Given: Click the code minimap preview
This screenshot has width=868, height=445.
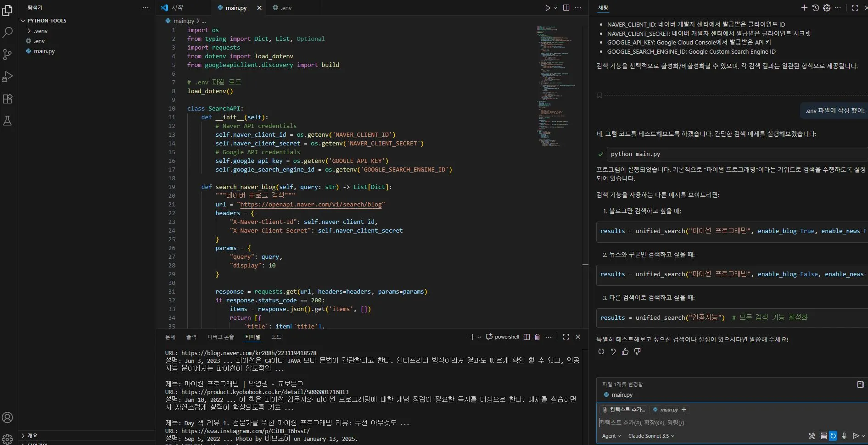Looking at the screenshot, I should tap(555, 86).
